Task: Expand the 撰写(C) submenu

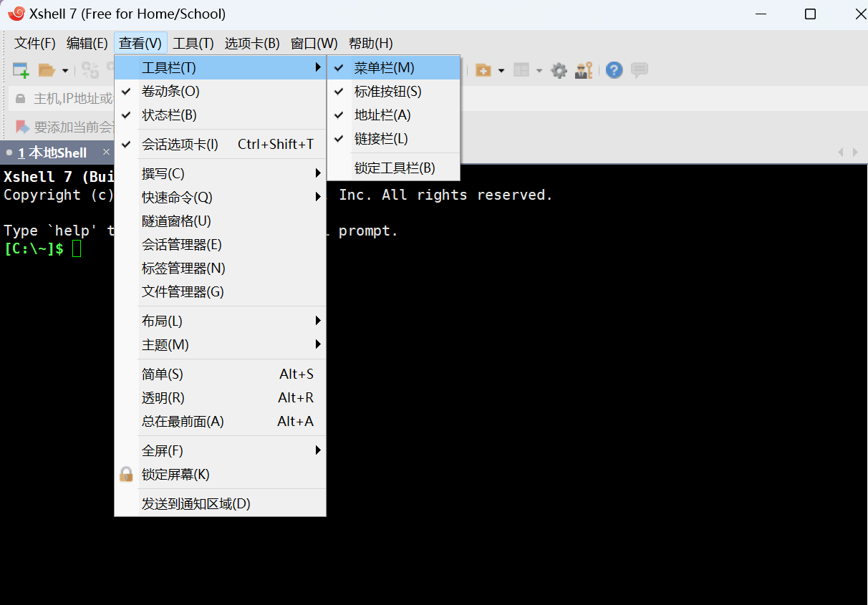Action: coord(220,173)
